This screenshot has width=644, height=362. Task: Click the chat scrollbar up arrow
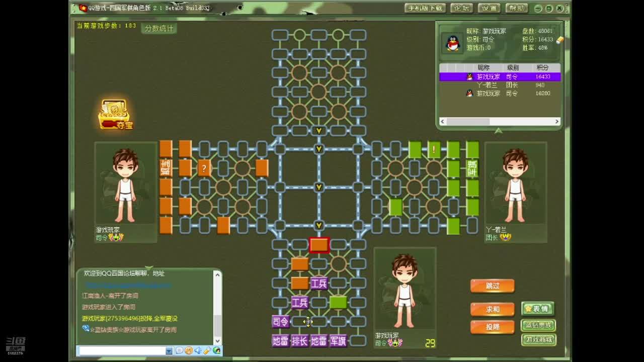point(217,275)
